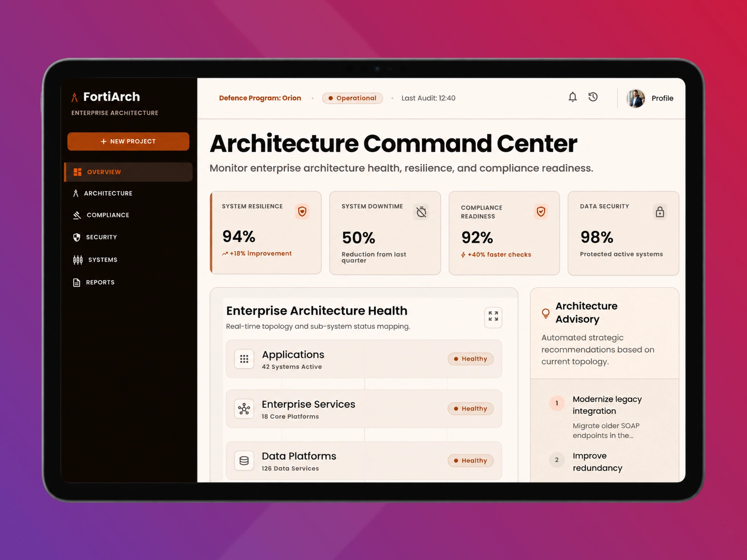Click the System Downtime timer-off icon
Viewport: 747px width, 560px height.
pos(421,212)
